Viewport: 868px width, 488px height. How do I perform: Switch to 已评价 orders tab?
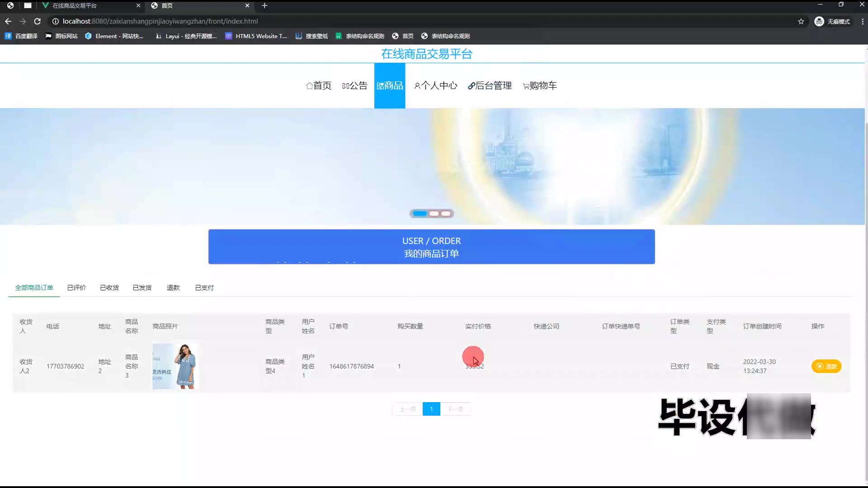point(76,288)
